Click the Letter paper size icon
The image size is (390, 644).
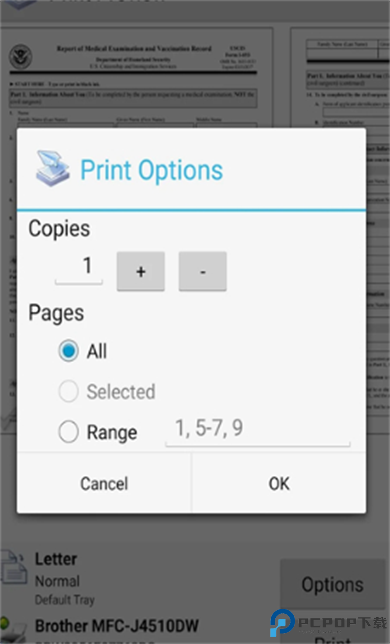point(14,568)
